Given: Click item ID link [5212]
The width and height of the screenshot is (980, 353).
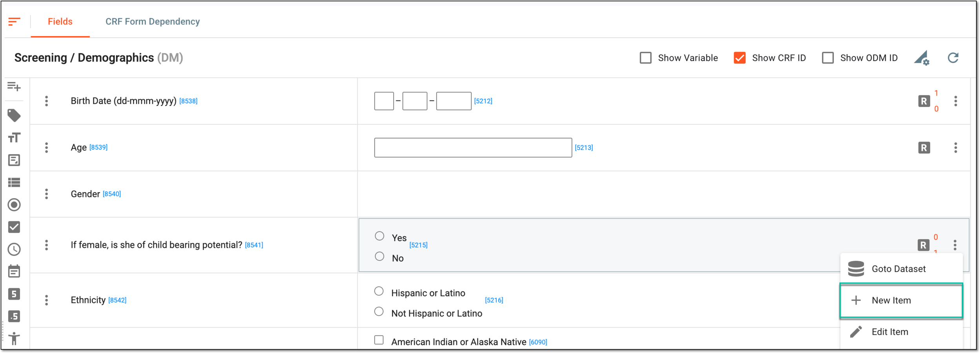Looking at the screenshot, I should click(483, 101).
